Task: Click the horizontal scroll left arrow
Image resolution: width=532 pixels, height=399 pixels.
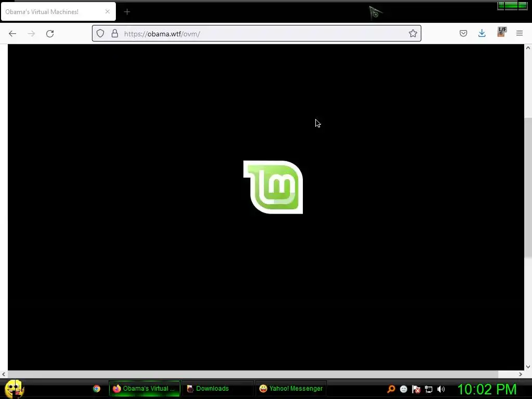Action: 4,375
